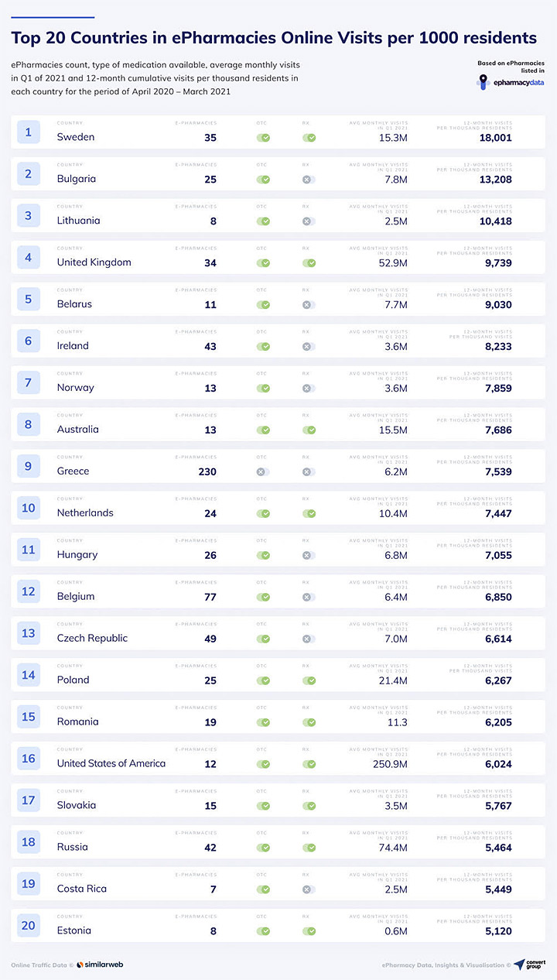The width and height of the screenshot is (557, 980).
Task: Click the epharmacydata logo icon
Action: 484,81
